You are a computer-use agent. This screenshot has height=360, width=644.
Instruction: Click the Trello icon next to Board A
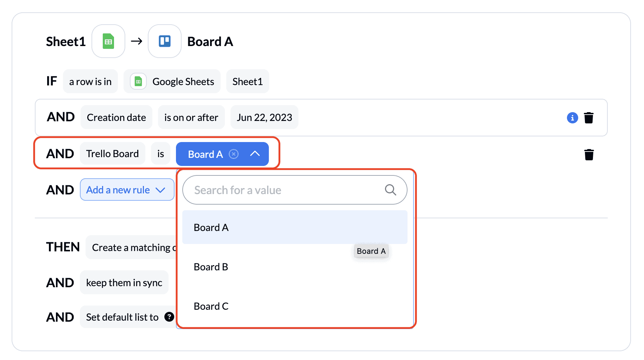tap(165, 41)
